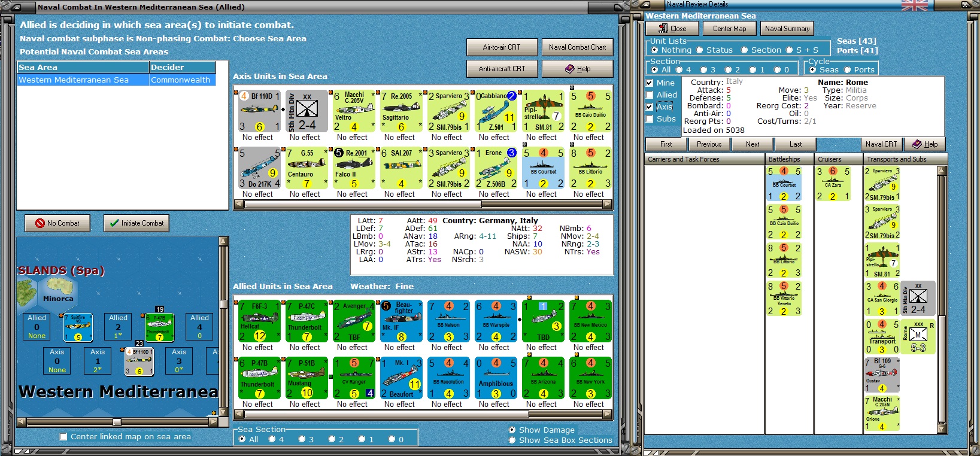Enable the Allied checkbox in Naval Review

pos(650,95)
